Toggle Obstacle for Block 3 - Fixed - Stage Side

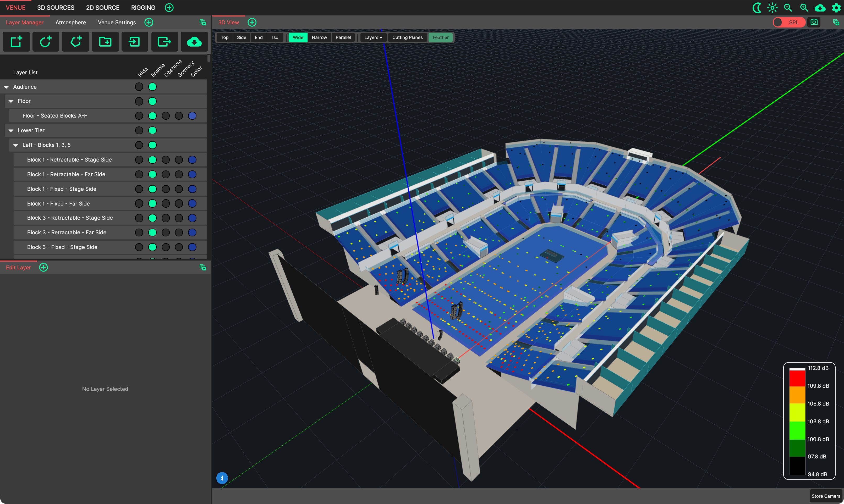(x=166, y=247)
